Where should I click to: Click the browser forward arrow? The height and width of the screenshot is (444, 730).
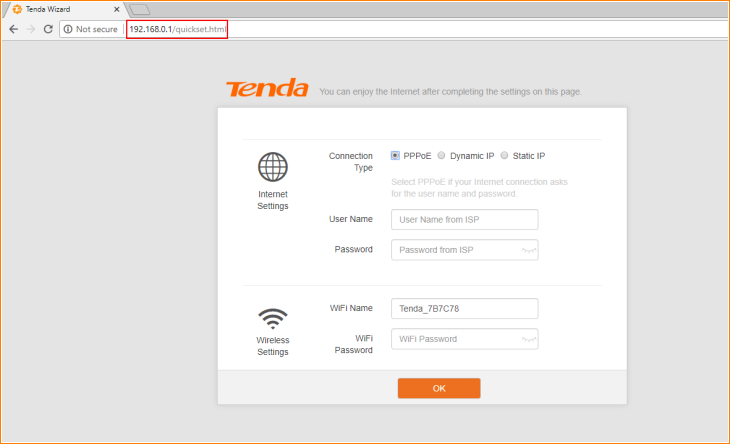(30, 29)
